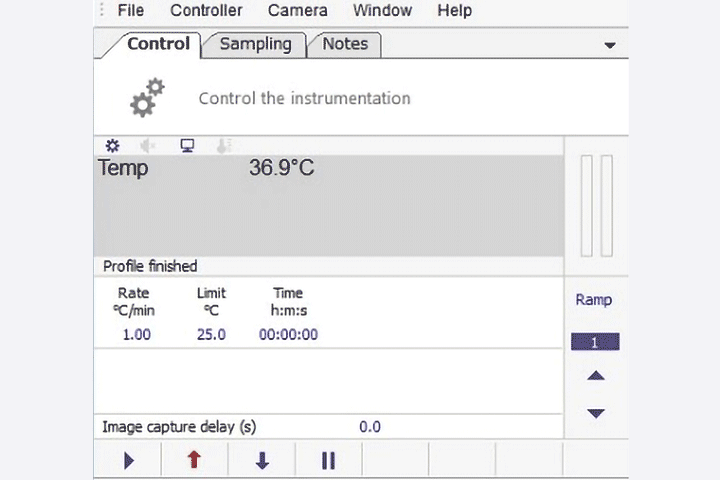Click the gear settings icon above Temp
The image size is (720, 480).
[112, 146]
